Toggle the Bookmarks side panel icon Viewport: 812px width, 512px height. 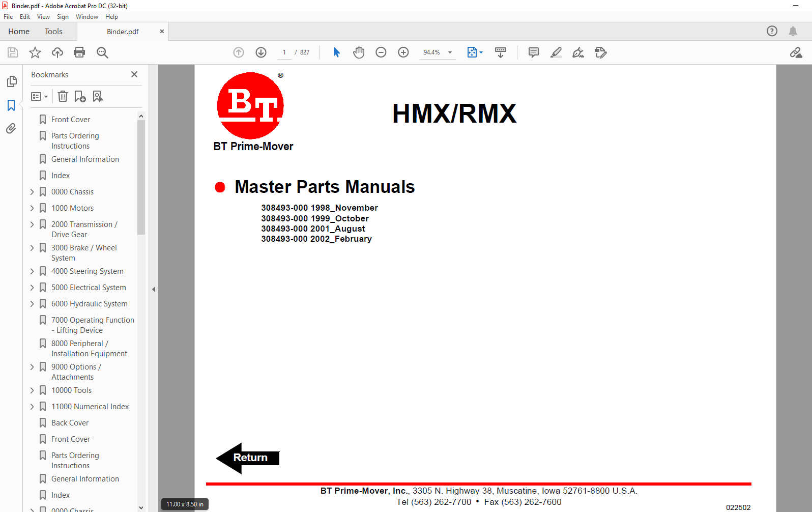pos(11,105)
